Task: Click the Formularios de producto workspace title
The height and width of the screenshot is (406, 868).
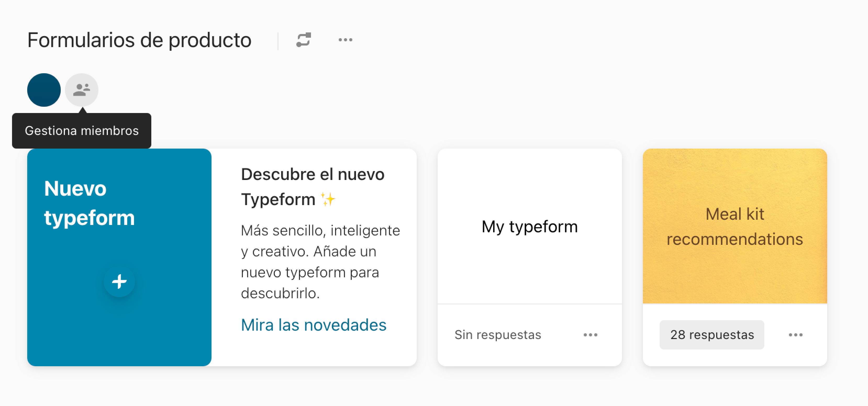Action: click(x=139, y=40)
